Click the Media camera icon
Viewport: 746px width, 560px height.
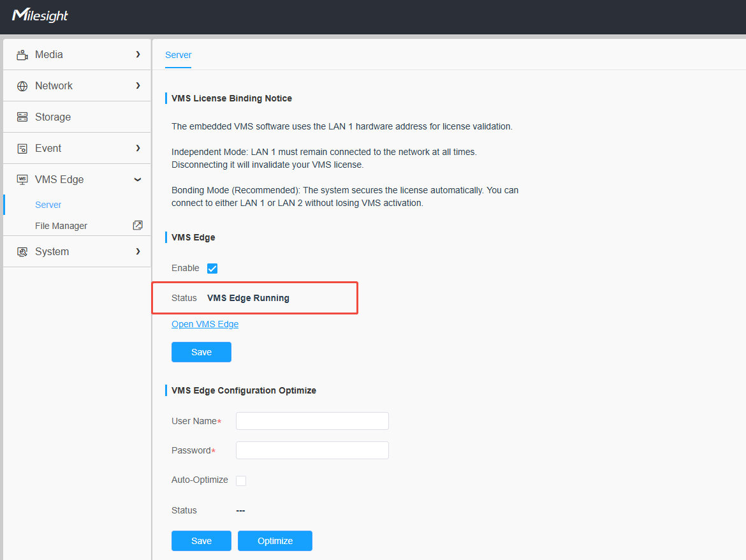(22, 55)
